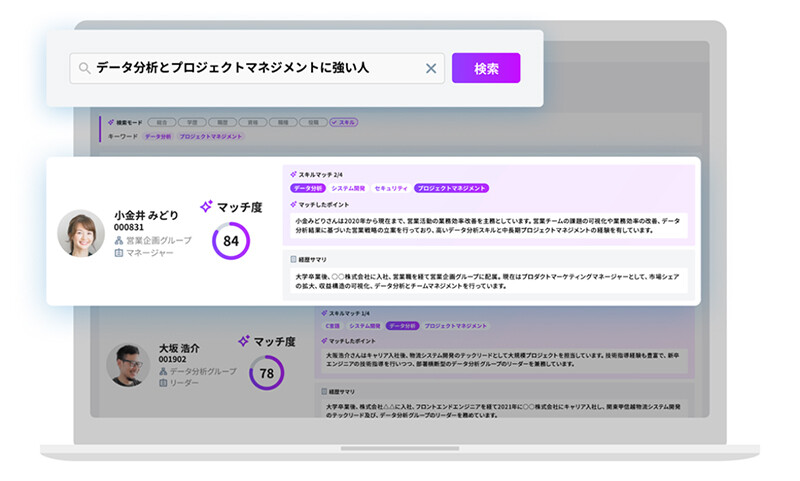This screenshot has height=481, width=800.
Task: Focus the search field with データ分析 query
Action: click(x=257, y=68)
